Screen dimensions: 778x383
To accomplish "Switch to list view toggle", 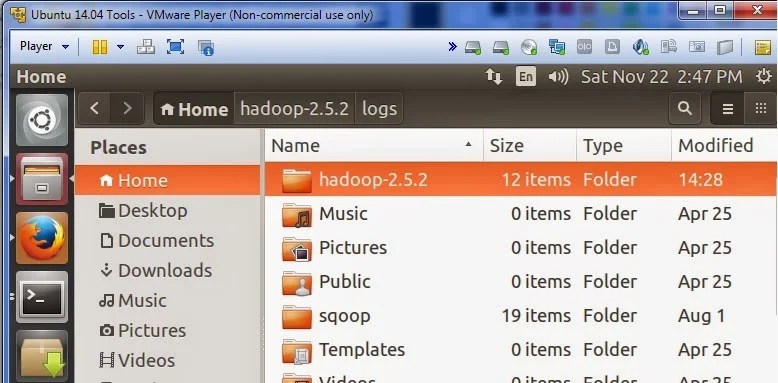I will coord(727,108).
